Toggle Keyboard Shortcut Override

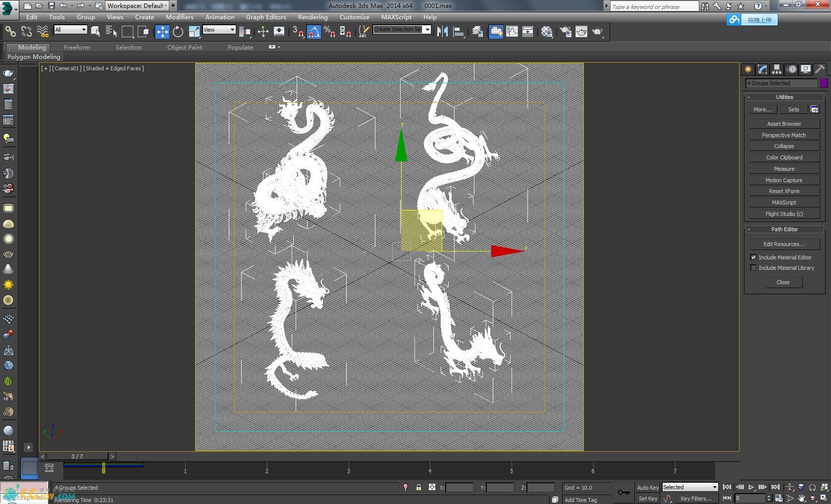click(x=279, y=32)
